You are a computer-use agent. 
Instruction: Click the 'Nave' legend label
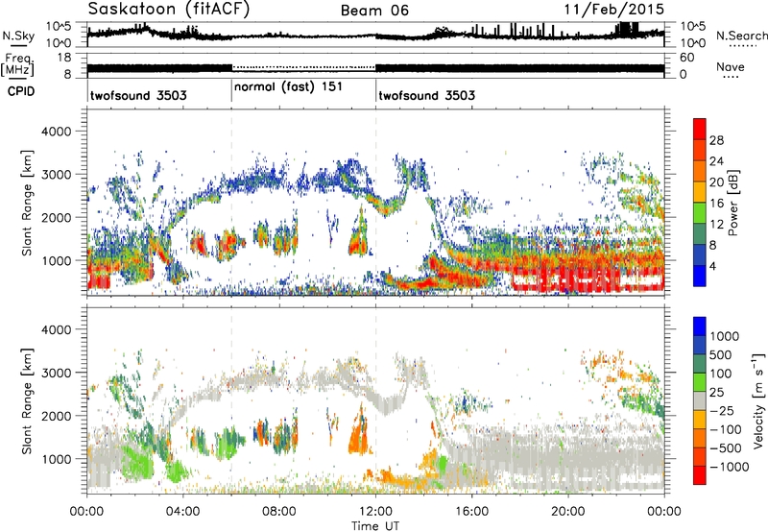pyautogui.click(x=731, y=66)
